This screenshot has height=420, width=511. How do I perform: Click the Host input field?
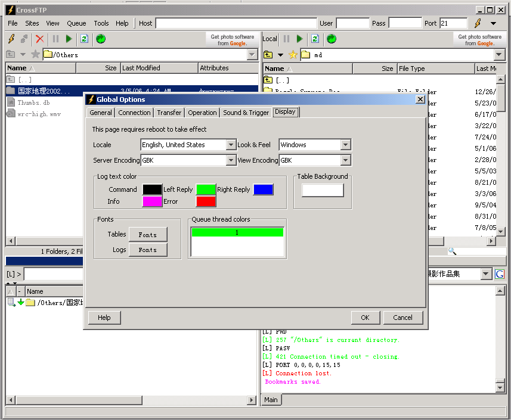(x=236, y=23)
